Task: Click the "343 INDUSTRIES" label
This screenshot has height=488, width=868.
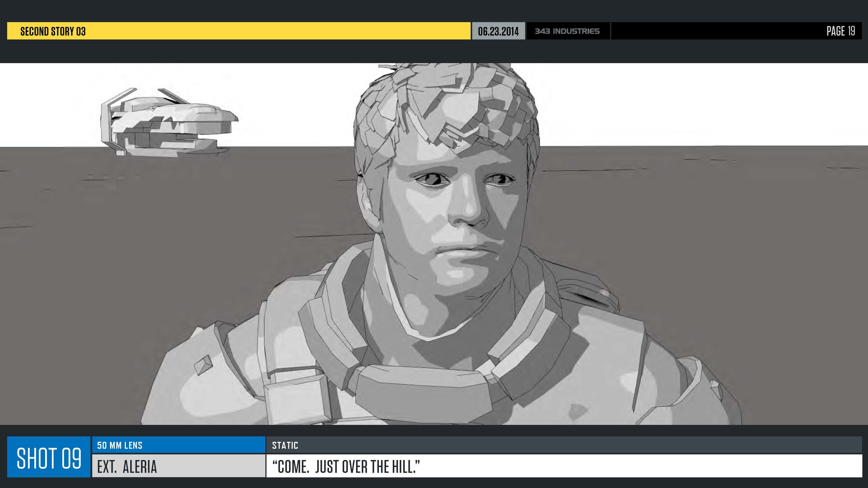Action: 567,31
